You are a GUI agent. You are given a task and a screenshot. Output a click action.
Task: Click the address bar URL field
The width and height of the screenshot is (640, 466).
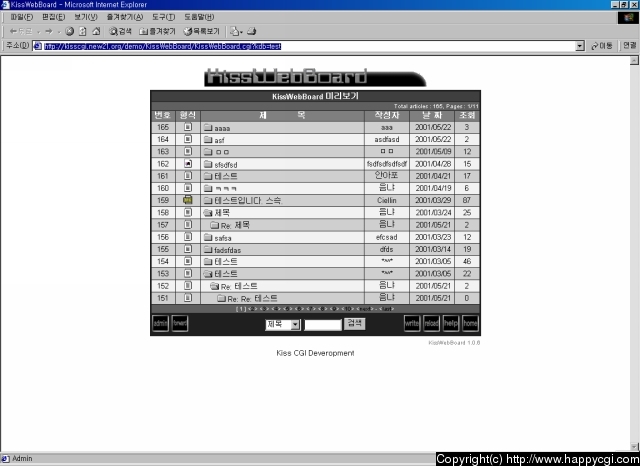click(x=309, y=46)
